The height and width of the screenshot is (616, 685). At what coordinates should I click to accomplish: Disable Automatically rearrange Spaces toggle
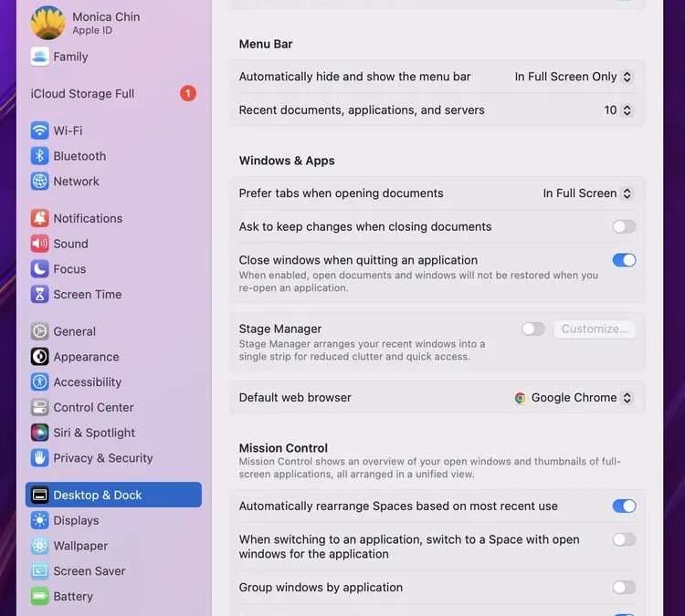pos(624,506)
